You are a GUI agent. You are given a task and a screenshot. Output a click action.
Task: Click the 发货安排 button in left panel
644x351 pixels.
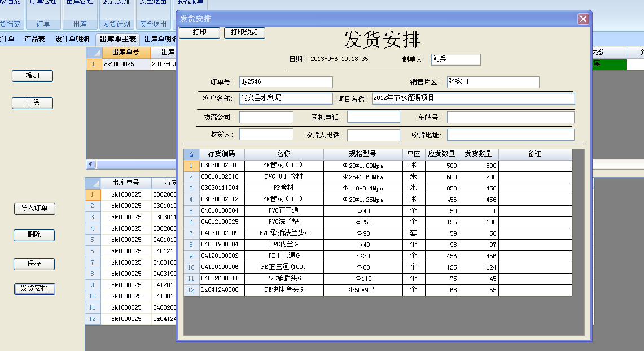coord(34,289)
